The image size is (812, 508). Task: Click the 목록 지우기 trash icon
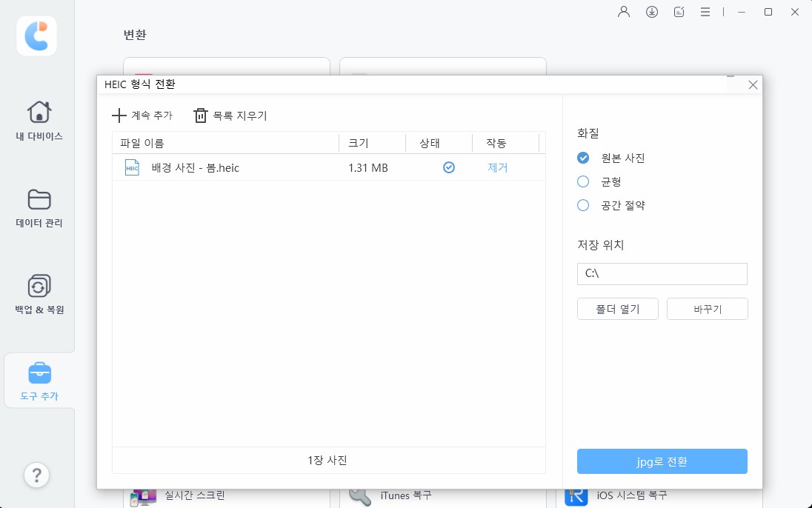[x=200, y=116]
